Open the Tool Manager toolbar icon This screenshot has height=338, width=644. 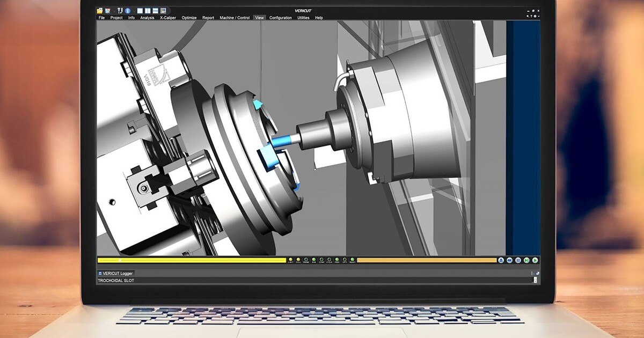tap(120, 11)
